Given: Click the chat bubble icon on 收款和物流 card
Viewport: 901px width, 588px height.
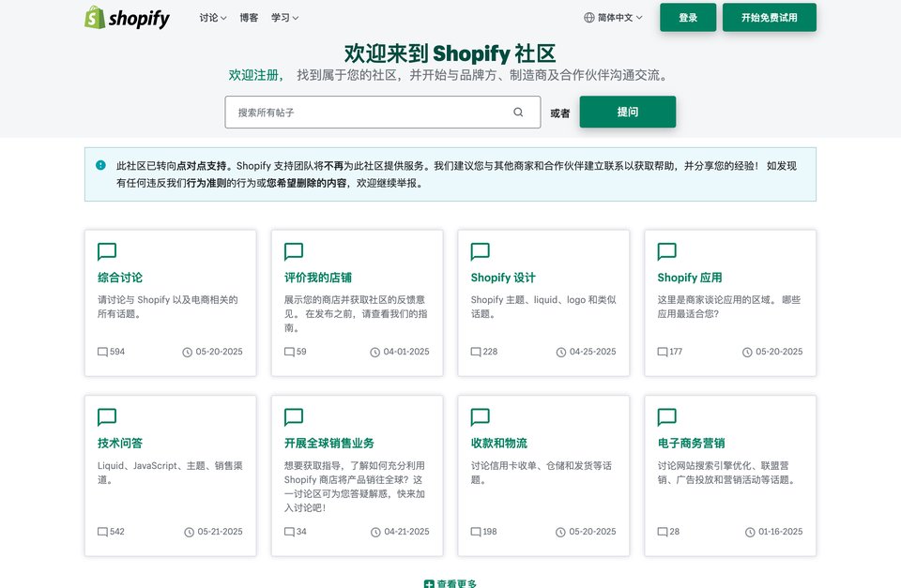Looking at the screenshot, I should tap(481, 417).
